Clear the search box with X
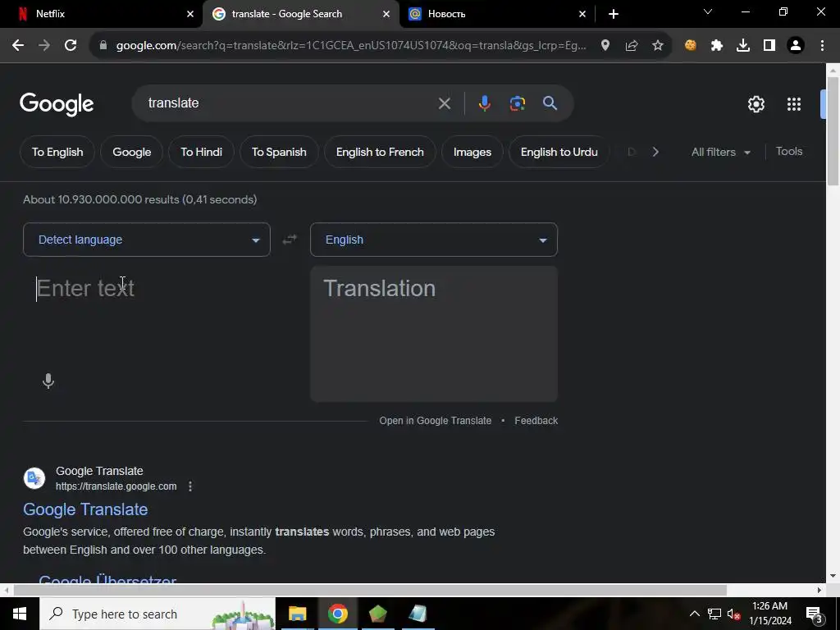Screen dimensions: 840x630 coord(444,103)
